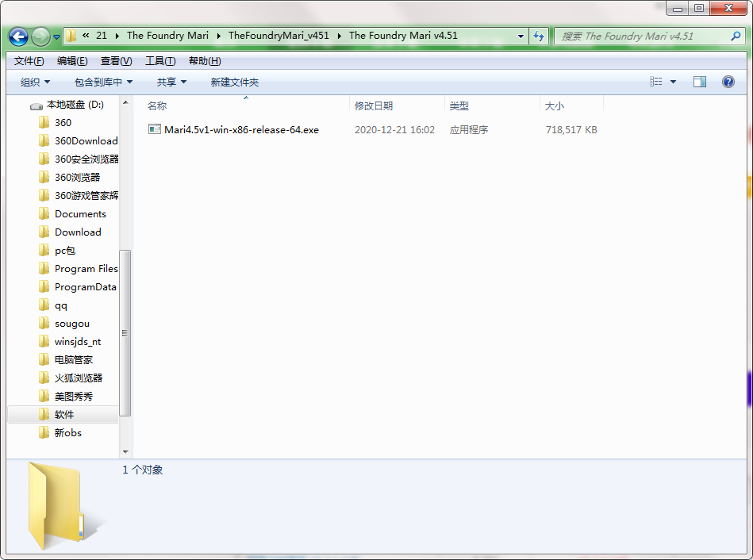This screenshot has height=560, width=753.
Task: Open 'The Foundry Mari' breadcrumb folder
Action: point(167,36)
